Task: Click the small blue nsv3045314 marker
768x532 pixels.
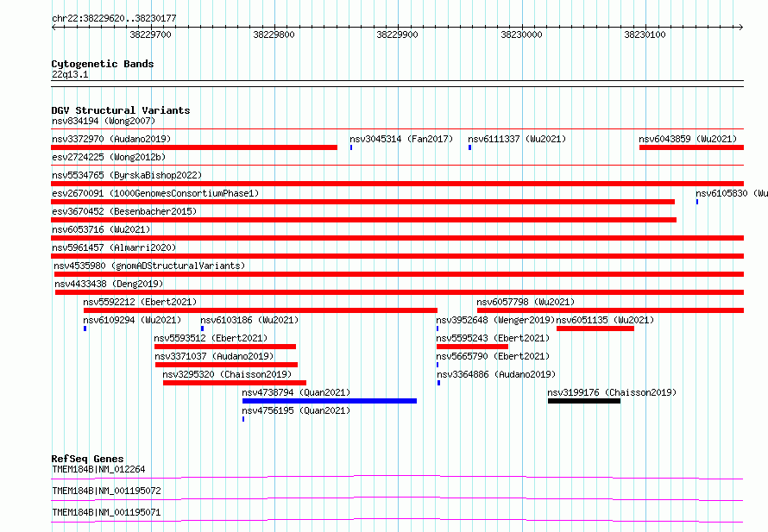Action: pos(351,147)
